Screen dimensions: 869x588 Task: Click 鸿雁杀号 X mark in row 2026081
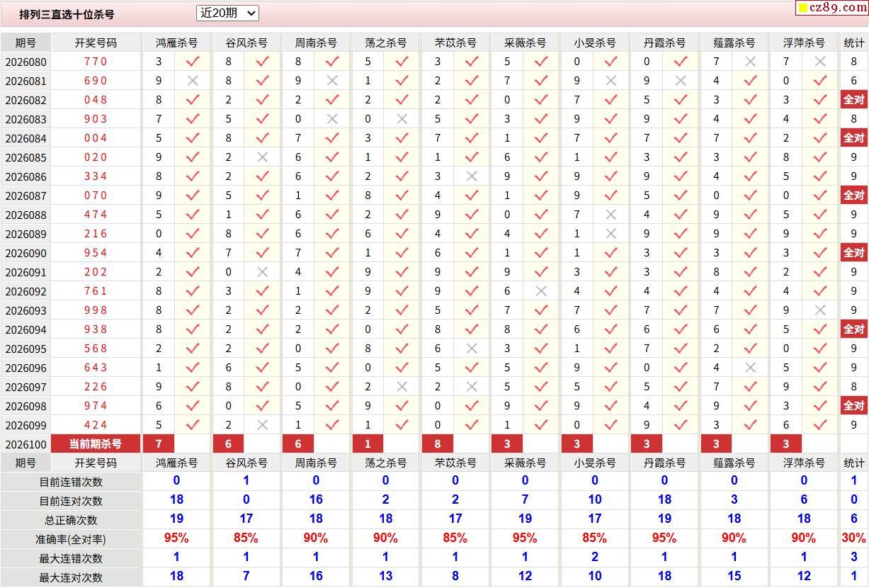(x=193, y=81)
